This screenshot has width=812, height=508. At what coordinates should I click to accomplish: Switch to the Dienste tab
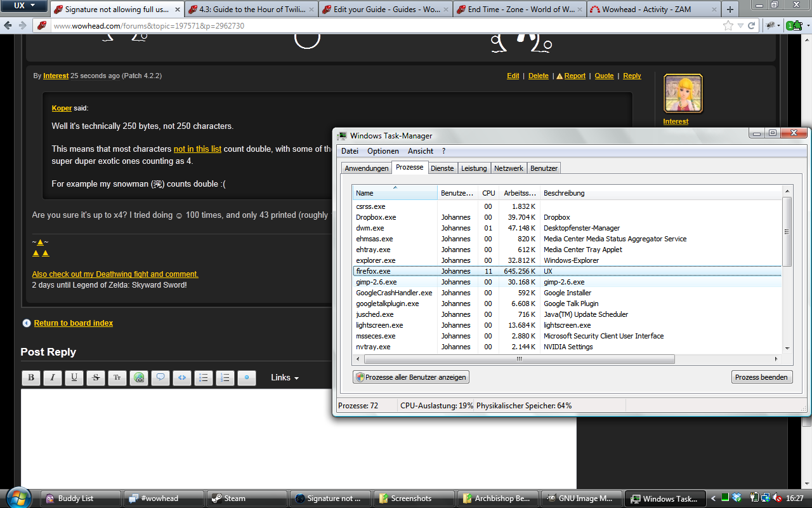click(442, 168)
